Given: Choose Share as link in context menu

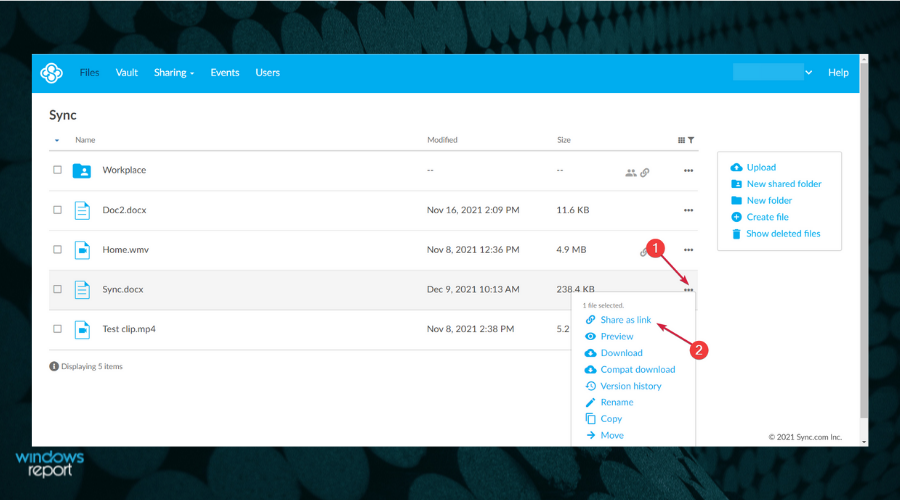Looking at the screenshot, I should click(626, 320).
